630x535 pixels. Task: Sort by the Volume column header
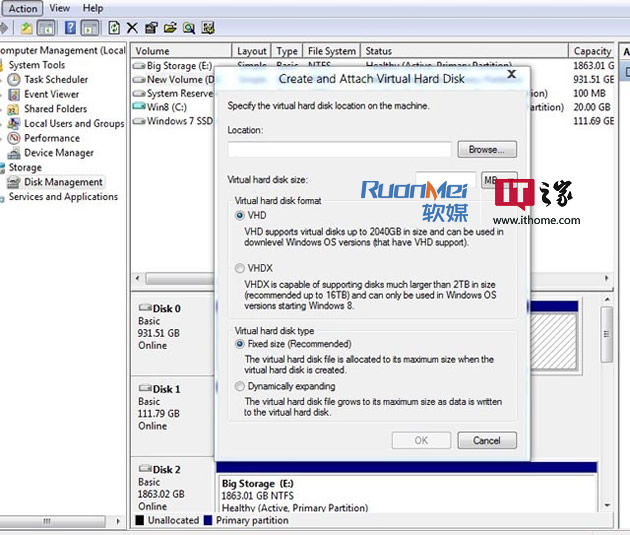(181, 51)
